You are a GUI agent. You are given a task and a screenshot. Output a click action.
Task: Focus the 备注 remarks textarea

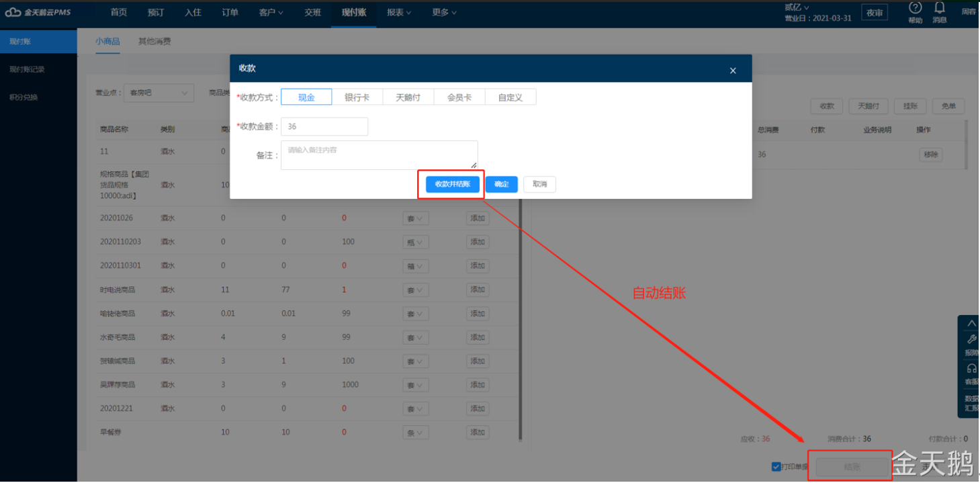point(380,155)
